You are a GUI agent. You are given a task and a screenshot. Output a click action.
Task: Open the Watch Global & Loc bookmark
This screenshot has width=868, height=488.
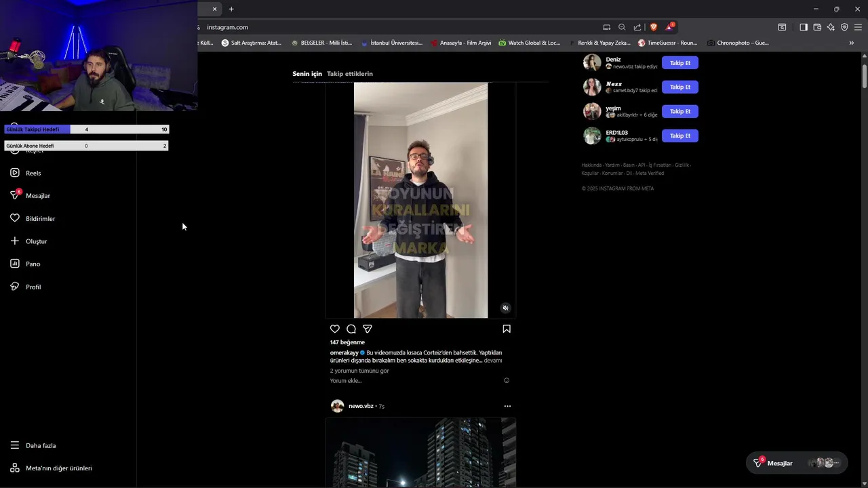pos(530,43)
